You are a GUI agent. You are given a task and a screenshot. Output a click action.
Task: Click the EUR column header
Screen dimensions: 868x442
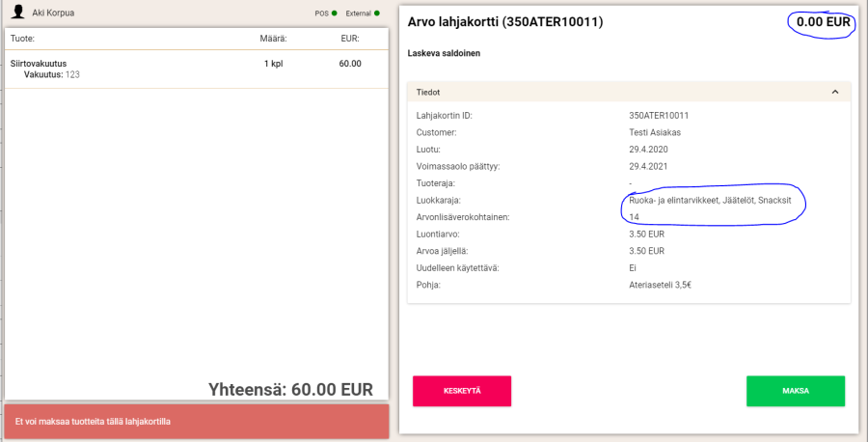tap(349, 39)
